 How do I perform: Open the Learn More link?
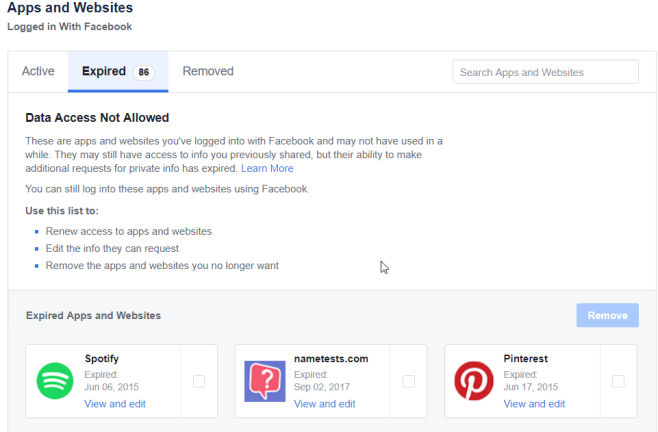tap(267, 168)
